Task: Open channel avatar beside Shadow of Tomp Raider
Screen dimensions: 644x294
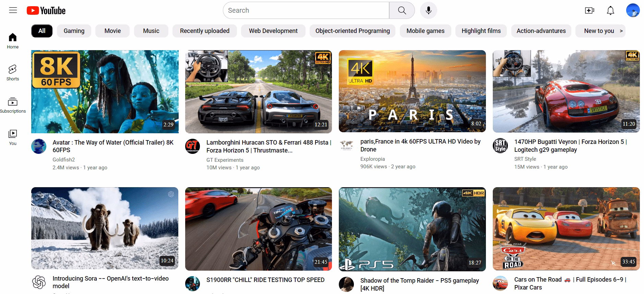Action: tap(346, 284)
